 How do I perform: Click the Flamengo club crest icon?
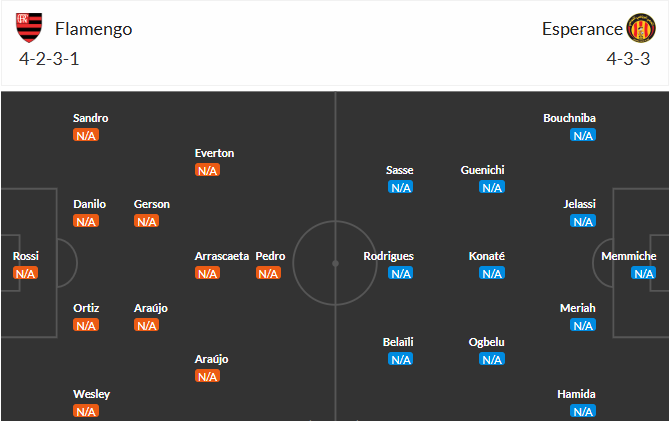click(x=29, y=28)
